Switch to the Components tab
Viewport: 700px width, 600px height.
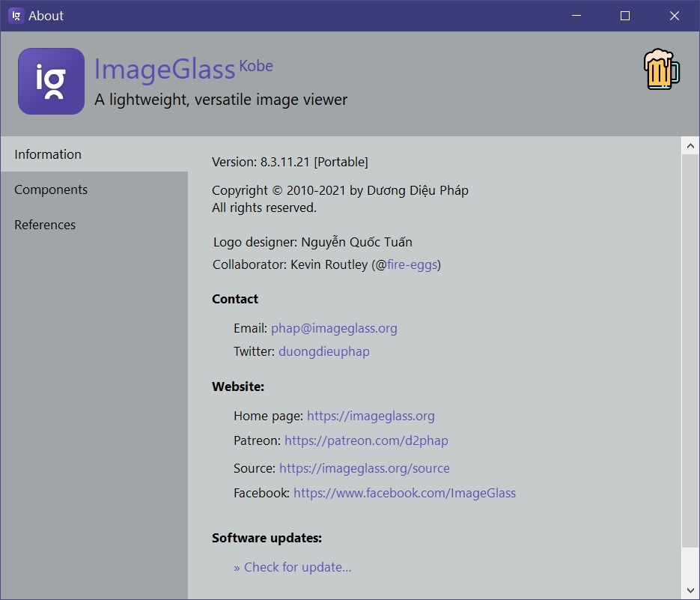(94, 190)
